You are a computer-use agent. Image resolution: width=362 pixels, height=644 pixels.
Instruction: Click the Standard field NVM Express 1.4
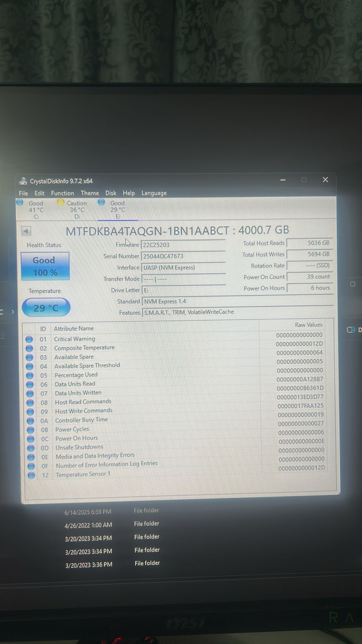pos(237,301)
